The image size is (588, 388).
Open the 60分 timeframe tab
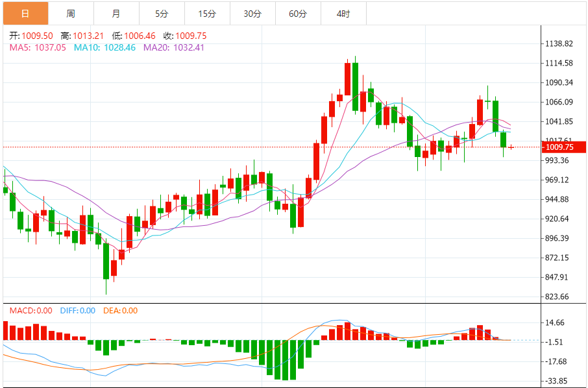click(298, 14)
